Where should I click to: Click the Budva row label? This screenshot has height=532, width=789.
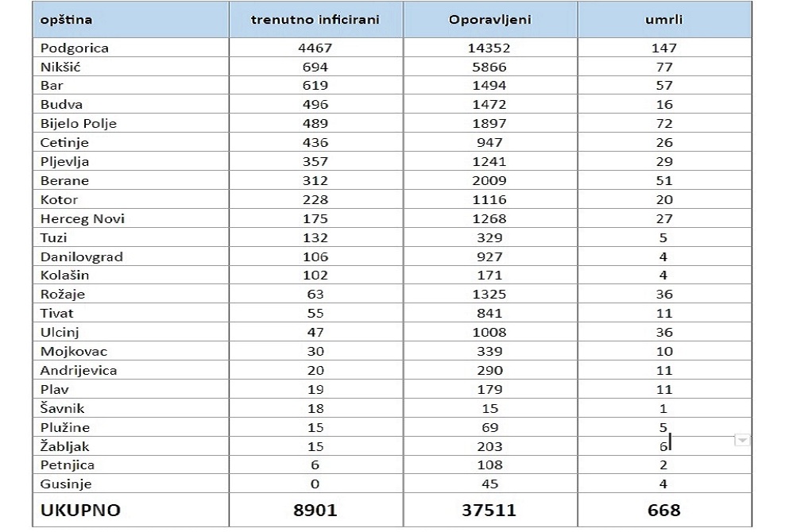click(61, 105)
